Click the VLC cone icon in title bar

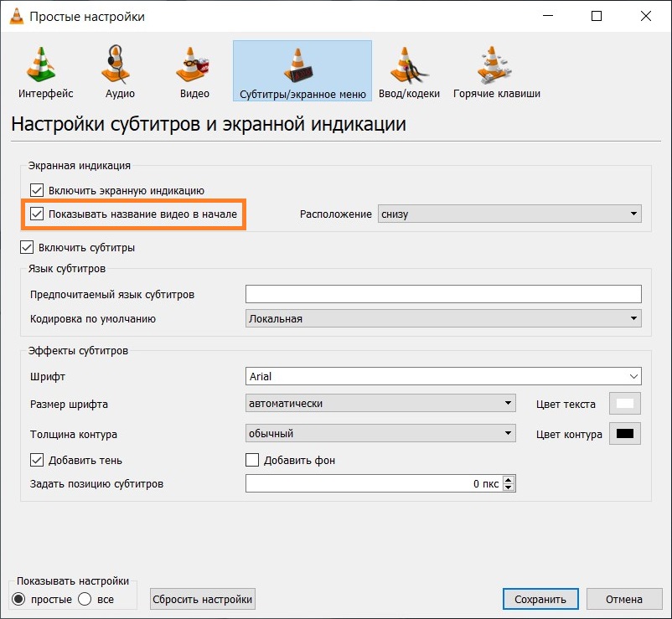[x=14, y=16]
